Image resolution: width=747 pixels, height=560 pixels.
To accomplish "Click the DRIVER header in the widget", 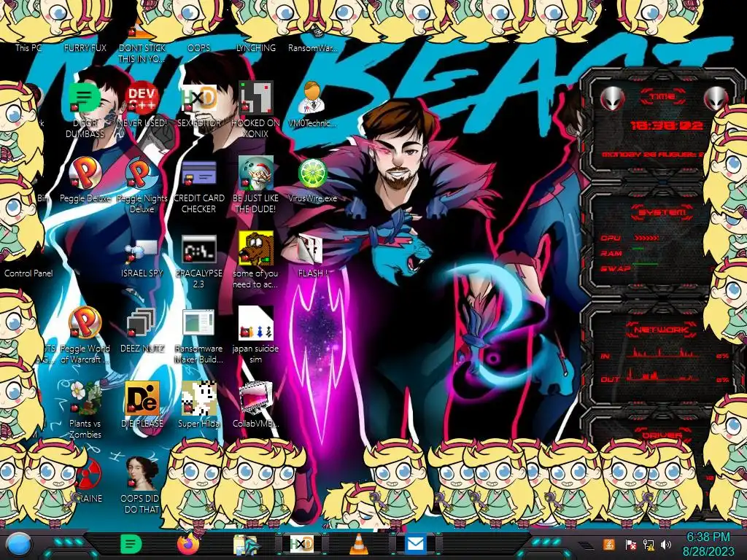I will [662, 436].
